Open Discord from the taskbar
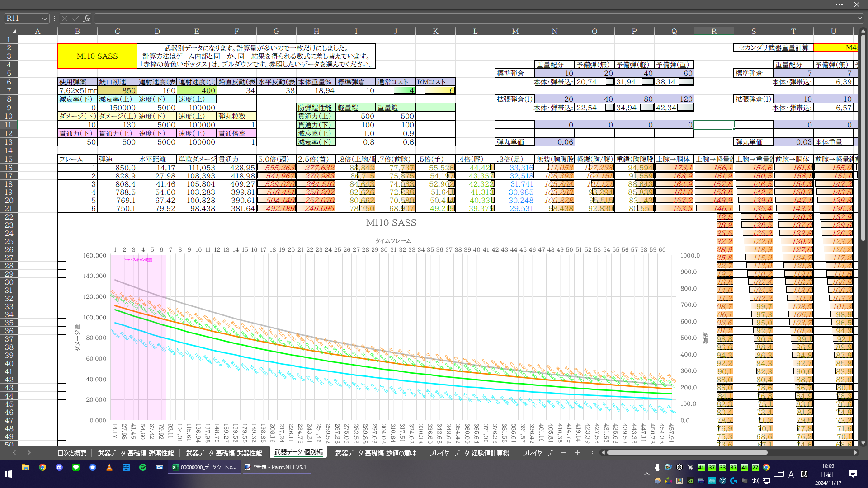Image resolution: width=868 pixels, height=488 pixels. 59,467
